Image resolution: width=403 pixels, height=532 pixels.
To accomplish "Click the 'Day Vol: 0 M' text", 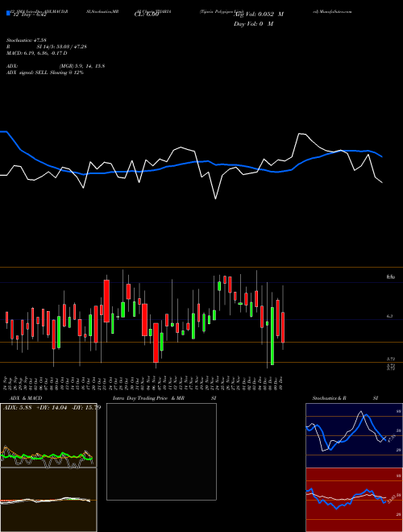I will pyautogui.click(x=253, y=24).
